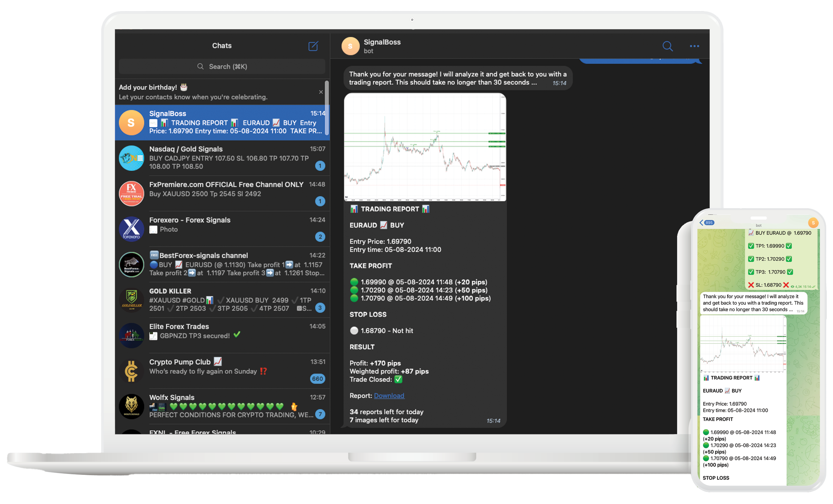
Task: Compose a new message with the pencil icon
Action: pos(313,46)
